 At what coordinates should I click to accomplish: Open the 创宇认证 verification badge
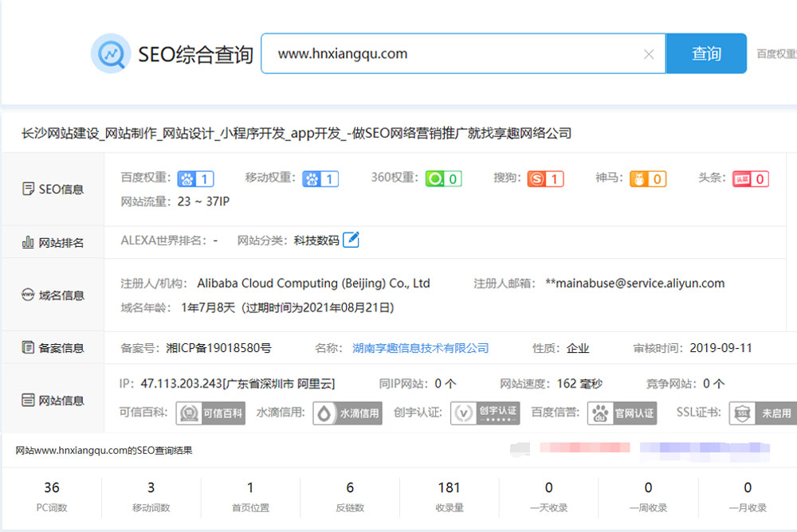(x=485, y=413)
